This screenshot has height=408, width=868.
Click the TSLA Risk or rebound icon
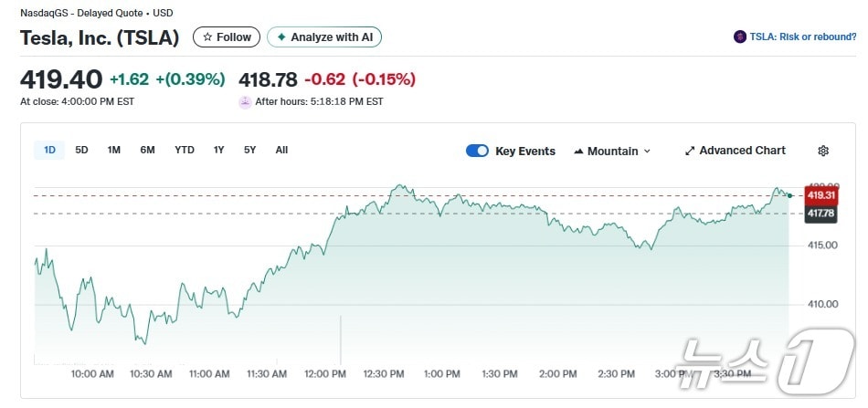(x=739, y=37)
